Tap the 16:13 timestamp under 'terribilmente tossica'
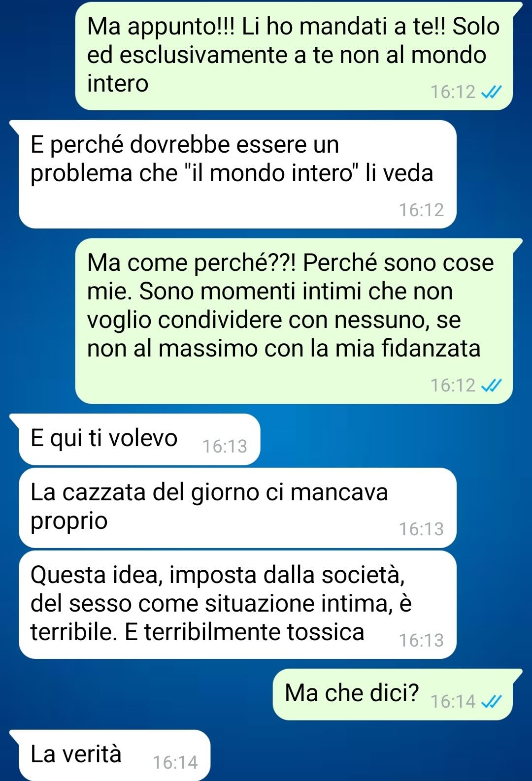This screenshot has width=532, height=781. pos(421,641)
